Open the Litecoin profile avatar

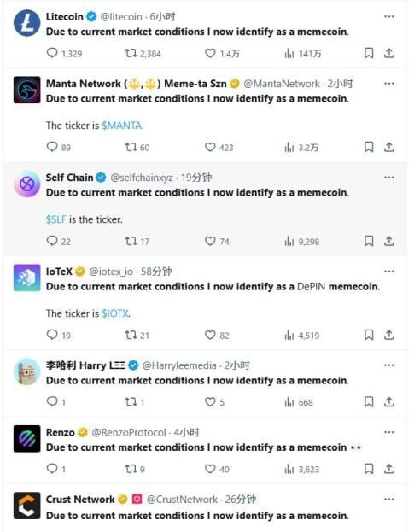[x=26, y=23]
